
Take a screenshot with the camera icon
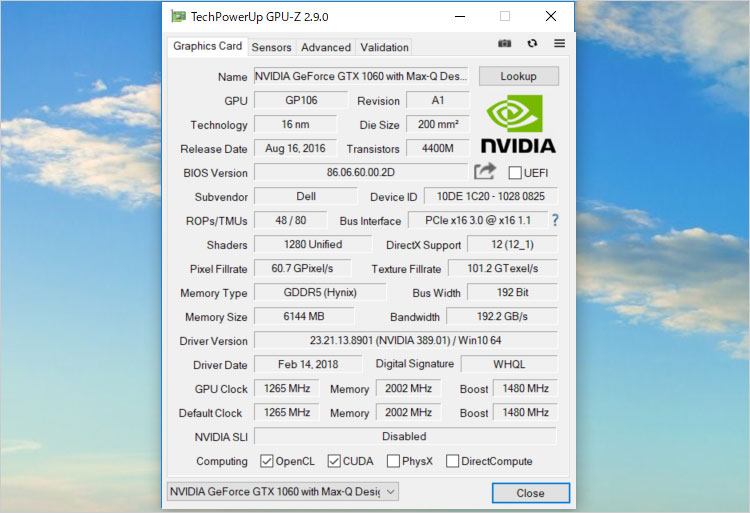point(505,44)
